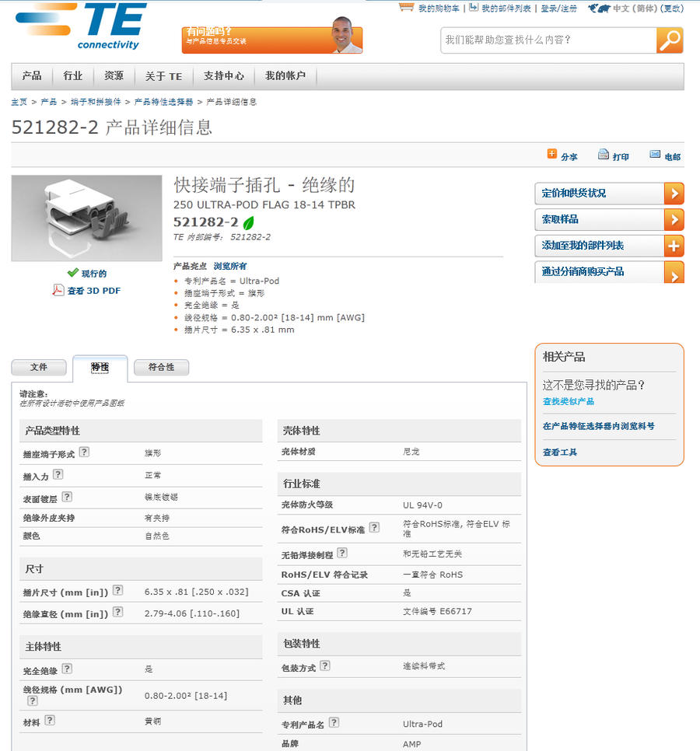
Task: Click the email envelope icon
Action: pyautogui.click(x=654, y=154)
